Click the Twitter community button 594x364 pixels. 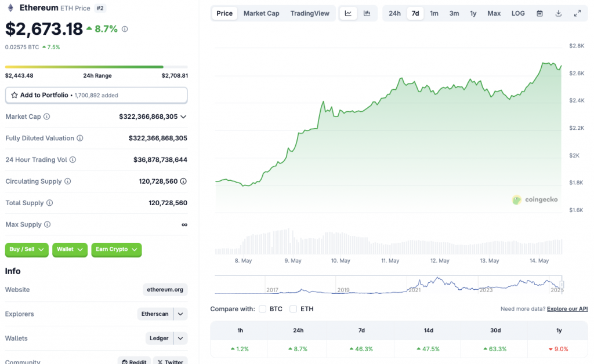171,361
